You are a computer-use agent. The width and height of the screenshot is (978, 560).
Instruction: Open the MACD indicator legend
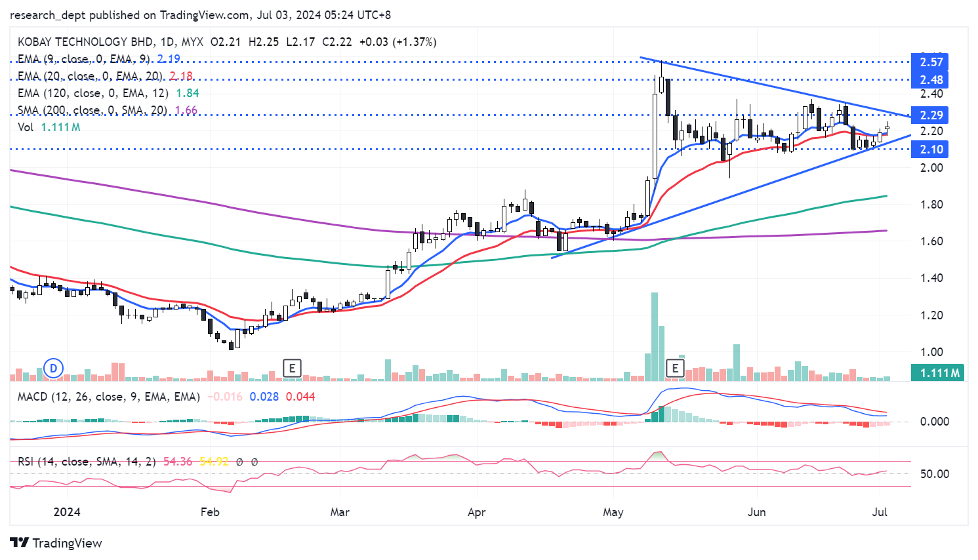pos(108,397)
